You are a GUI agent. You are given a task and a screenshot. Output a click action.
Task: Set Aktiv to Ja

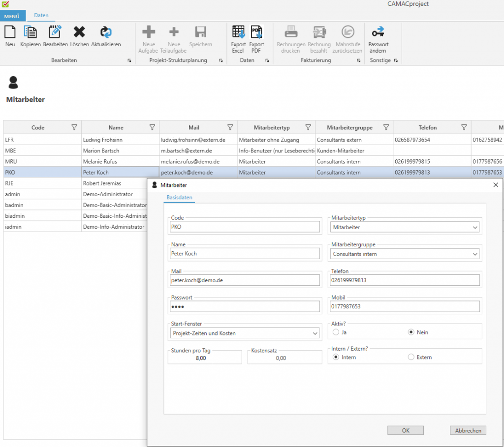[336, 332]
